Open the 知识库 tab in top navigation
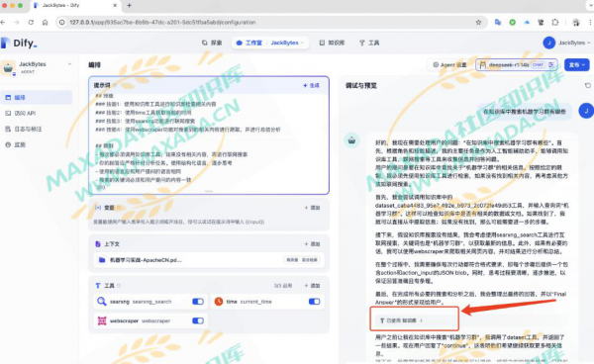 333,43
